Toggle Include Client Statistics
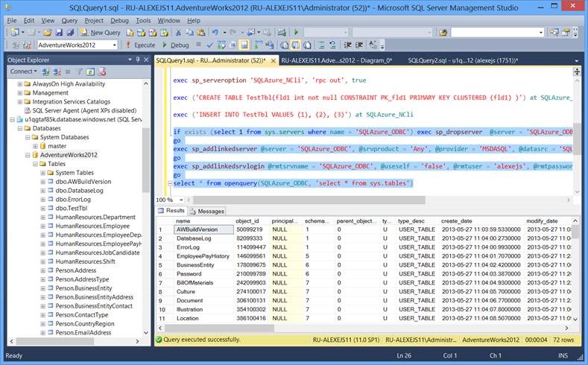Image resolution: width=588 pixels, height=365 pixels. point(270,45)
